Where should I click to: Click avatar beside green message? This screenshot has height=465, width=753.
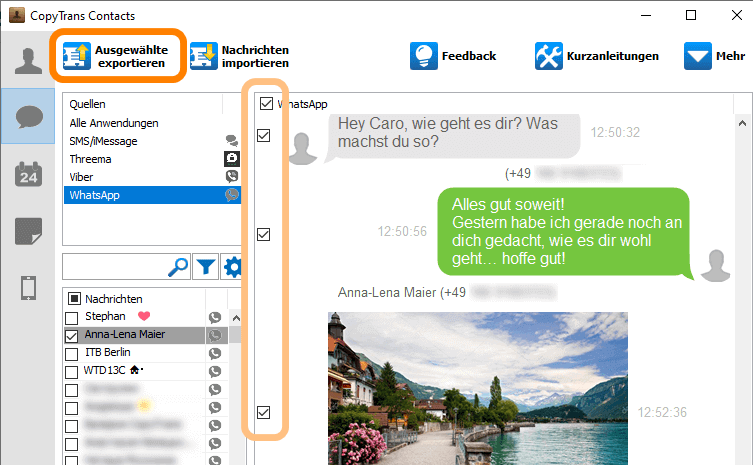point(716,265)
